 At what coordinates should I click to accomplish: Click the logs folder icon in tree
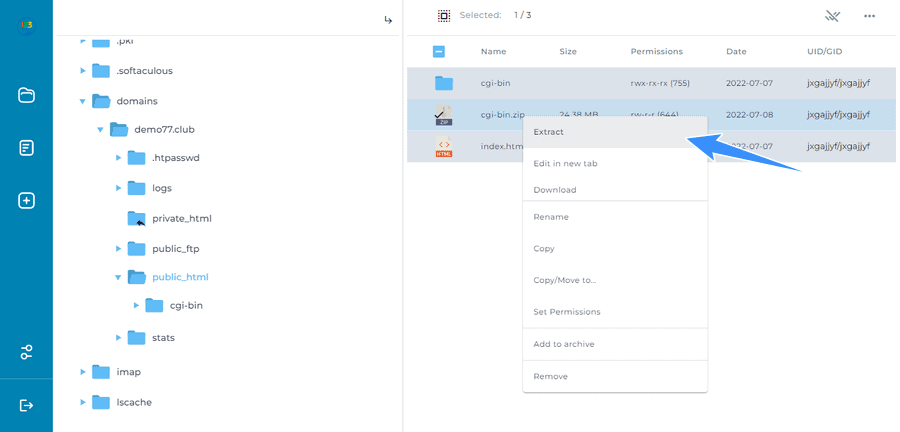(x=137, y=188)
